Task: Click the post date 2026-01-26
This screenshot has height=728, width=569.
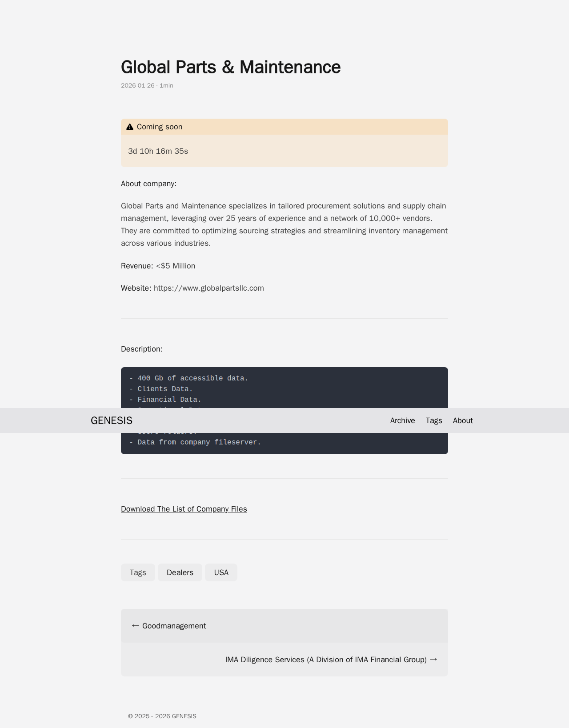Action: pyautogui.click(x=137, y=85)
